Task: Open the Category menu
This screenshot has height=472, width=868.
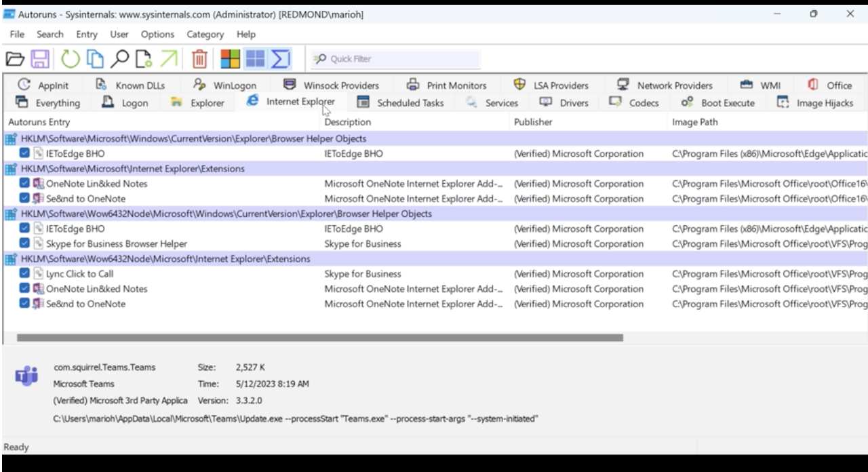Action: tap(205, 34)
